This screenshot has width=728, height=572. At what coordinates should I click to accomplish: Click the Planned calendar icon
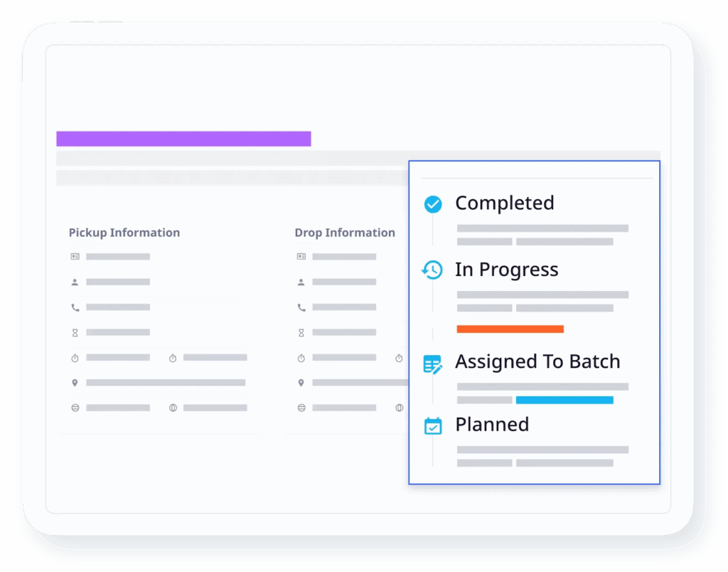pyautogui.click(x=432, y=425)
